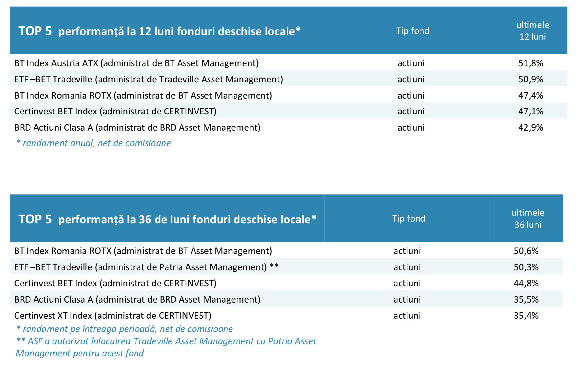Click the 50,3% value
Screen dimensions: 588x370
[526, 267]
